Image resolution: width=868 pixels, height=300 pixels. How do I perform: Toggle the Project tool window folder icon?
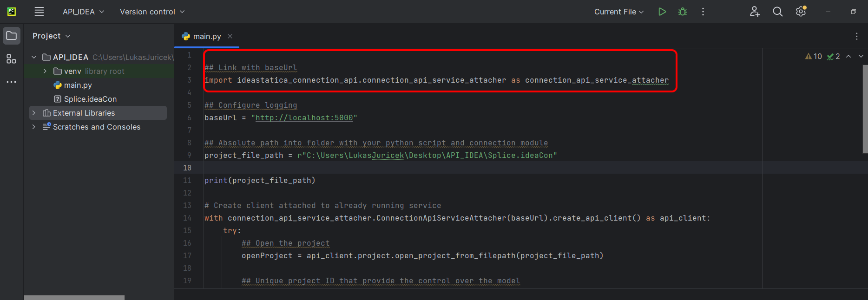tap(11, 36)
